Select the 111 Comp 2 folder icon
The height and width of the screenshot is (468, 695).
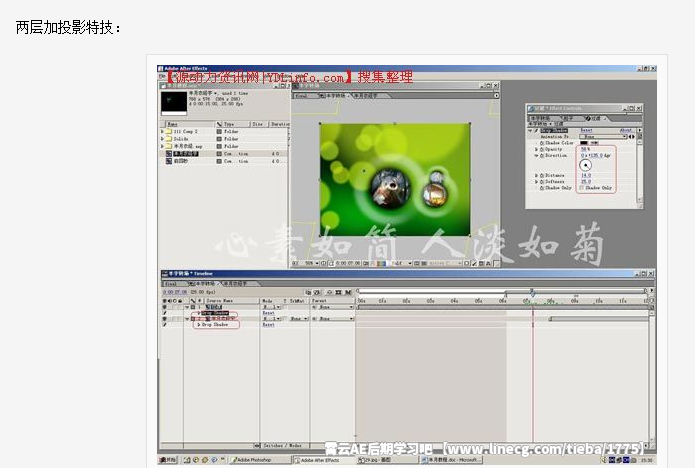click(x=168, y=132)
